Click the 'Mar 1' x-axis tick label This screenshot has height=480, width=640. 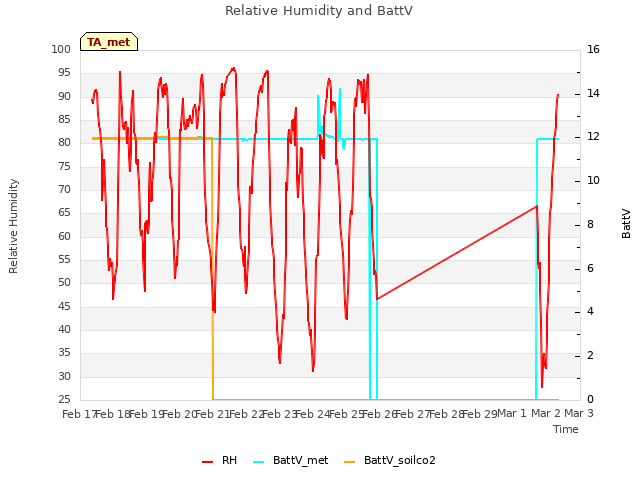(x=512, y=413)
